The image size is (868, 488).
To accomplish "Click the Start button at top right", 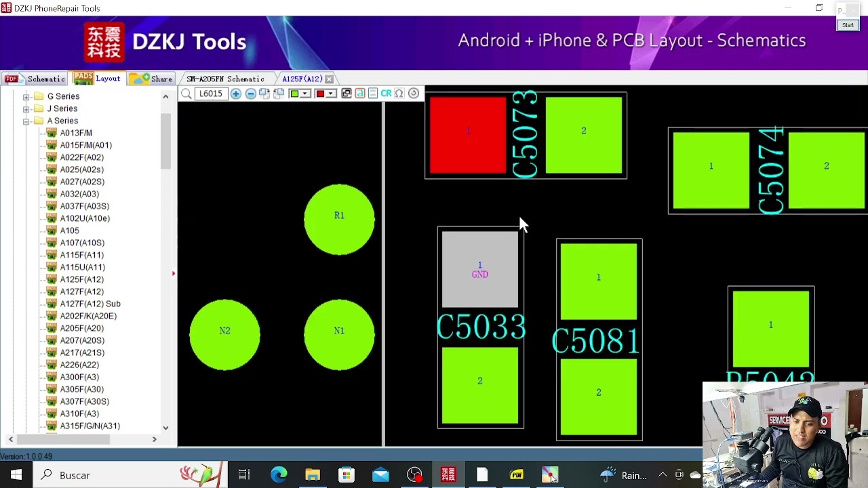I will [x=848, y=25].
